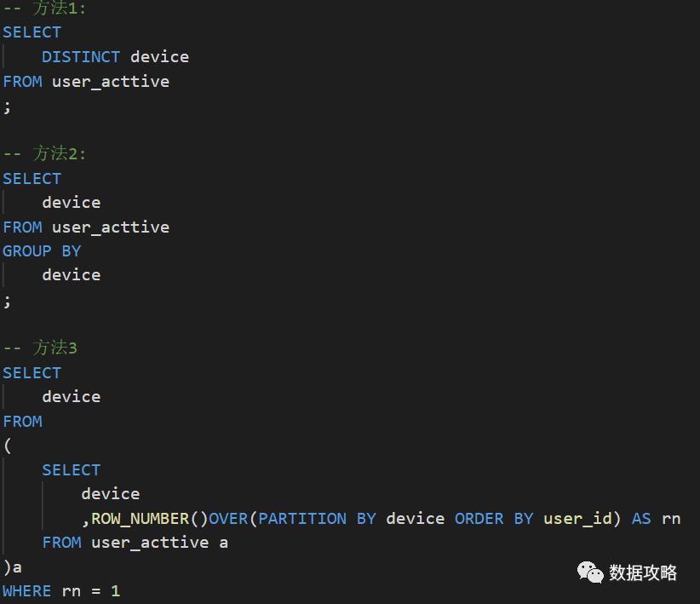
Task: Click the ORDER BY keywords
Action: (494, 518)
